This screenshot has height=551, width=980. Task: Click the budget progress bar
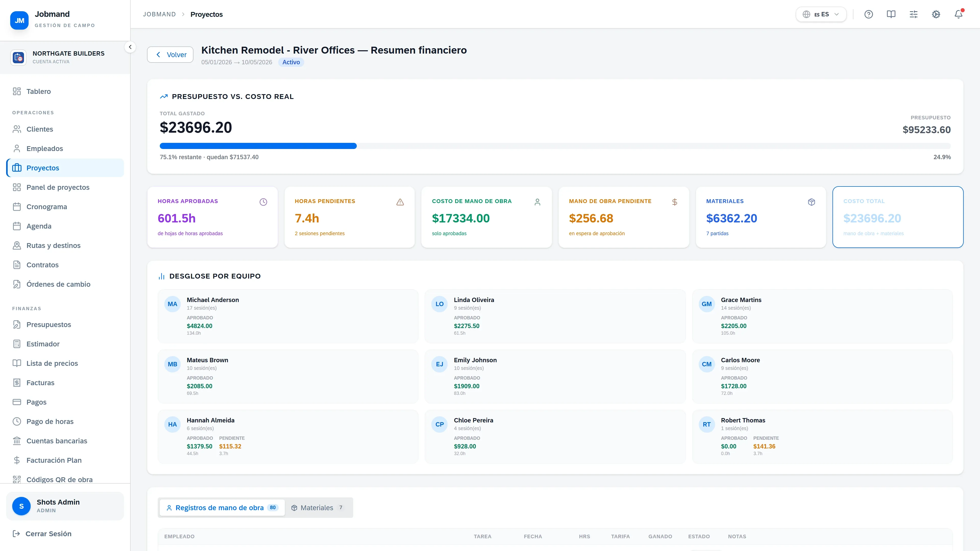555,146
